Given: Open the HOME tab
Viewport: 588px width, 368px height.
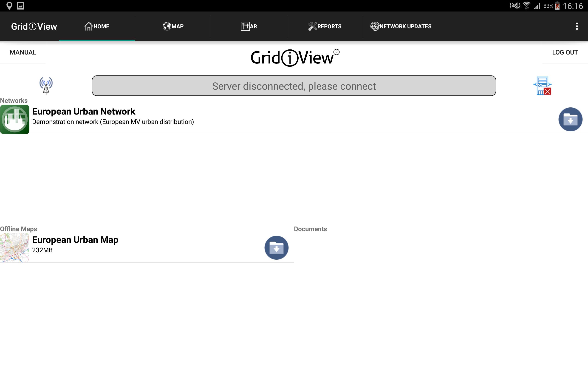Looking at the screenshot, I should click(97, 26).
